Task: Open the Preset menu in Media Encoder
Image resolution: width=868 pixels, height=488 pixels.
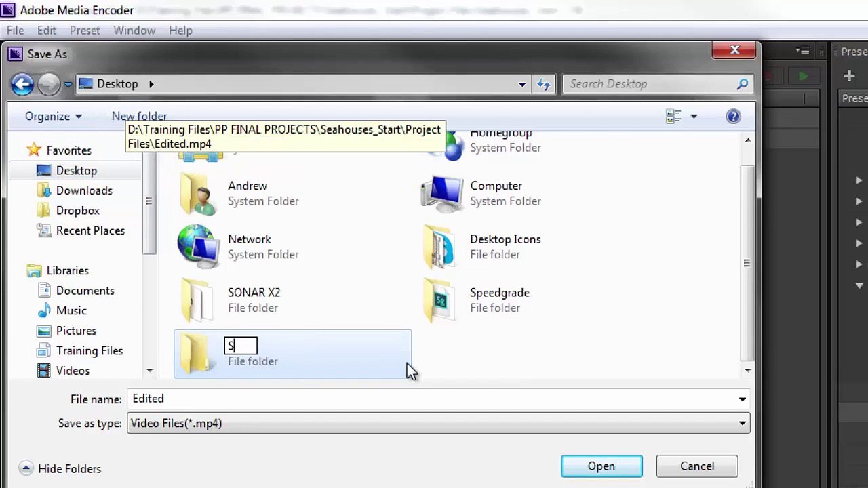Action: tap(85, 30)
